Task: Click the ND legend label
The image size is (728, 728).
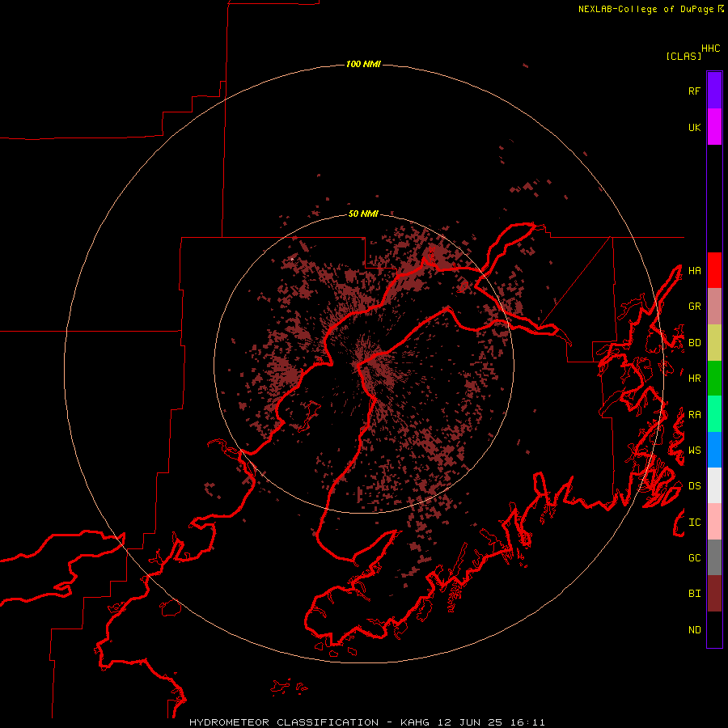Action: tap(695, 630)
